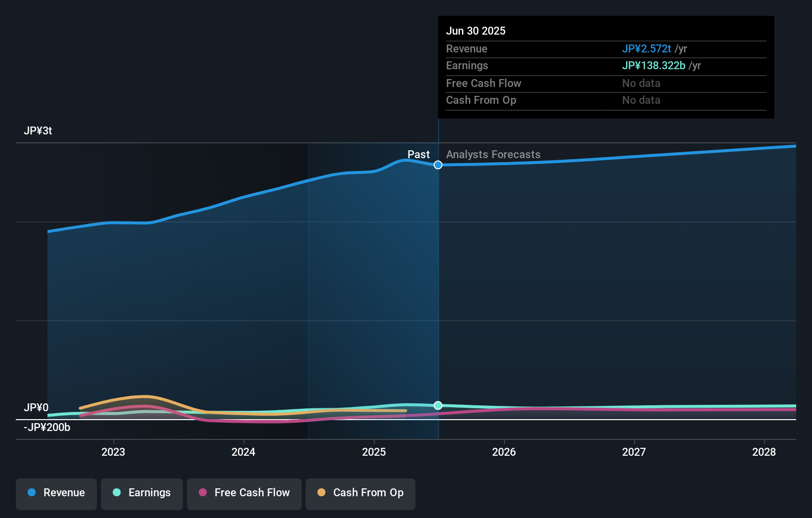Viewport: 812px width, 518px height.
Task: Open the Jun 30 2025 tooltip header
Action: [476, 31]
